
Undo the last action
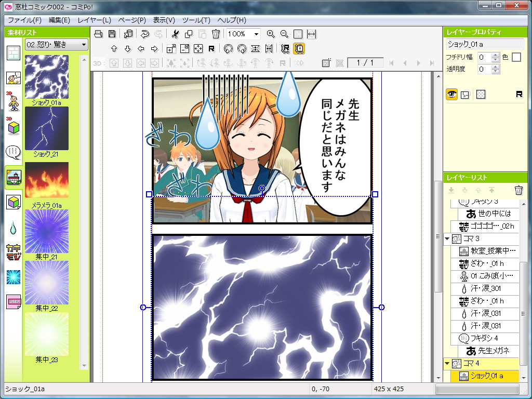[x=145, y=34]
